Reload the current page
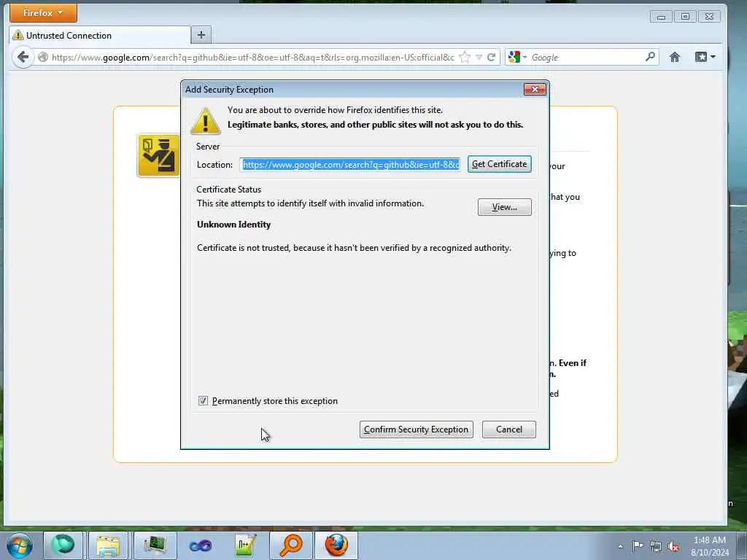Viewport: 747px width, 560px height. (491, 57)
